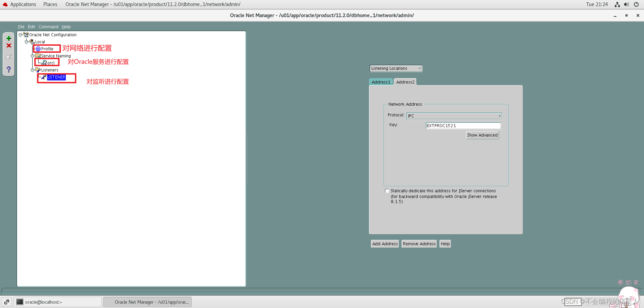Click the Local tree label
644x308 pixels.
click(40, 42)
